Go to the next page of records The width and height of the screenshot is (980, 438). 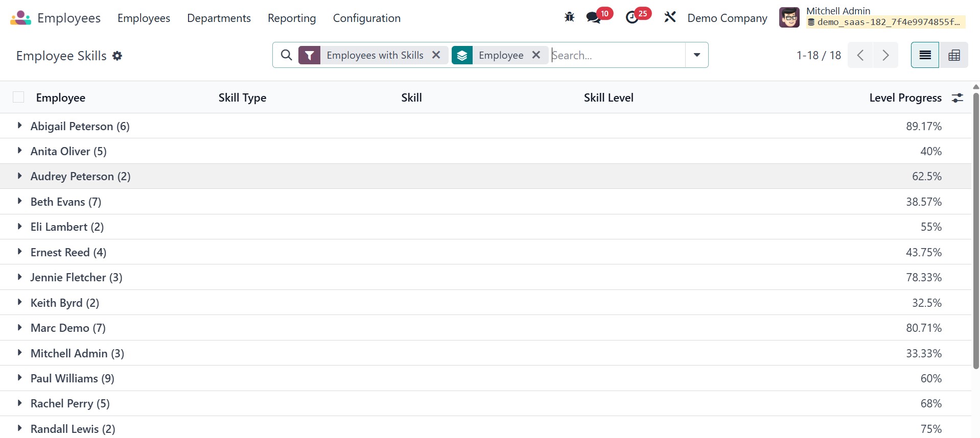pos(885,55)
